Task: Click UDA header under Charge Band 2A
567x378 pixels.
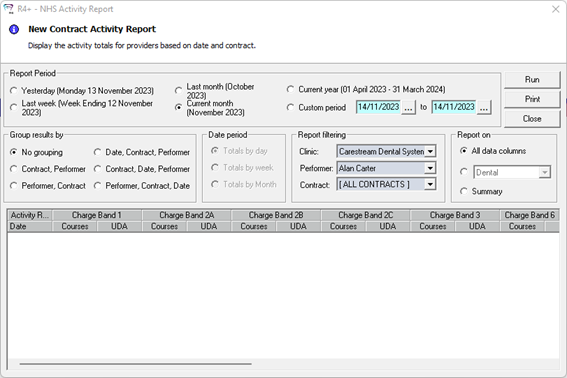Action: coord(209,226)
